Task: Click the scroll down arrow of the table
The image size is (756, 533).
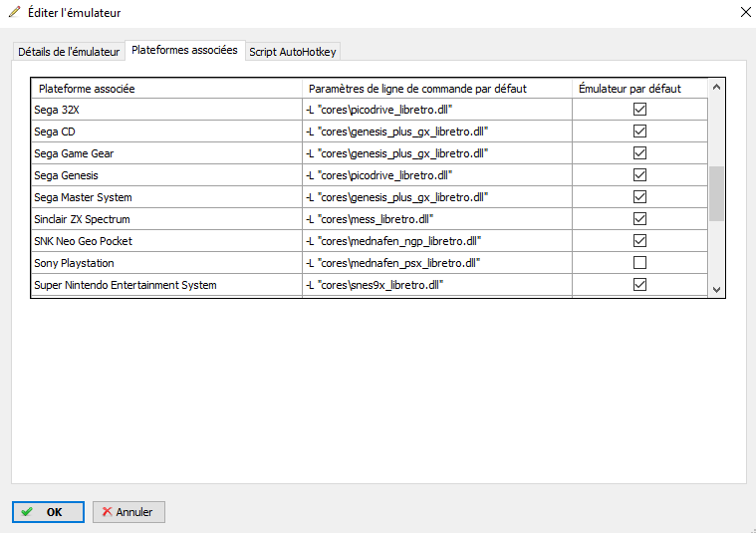Action: pyautogui.click(x=716, y=289)
